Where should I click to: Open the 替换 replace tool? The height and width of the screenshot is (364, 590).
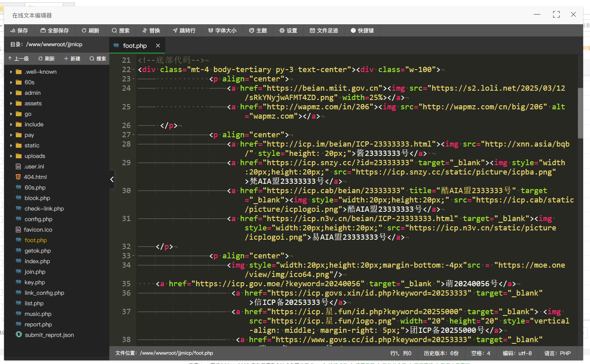pos(151,30)
